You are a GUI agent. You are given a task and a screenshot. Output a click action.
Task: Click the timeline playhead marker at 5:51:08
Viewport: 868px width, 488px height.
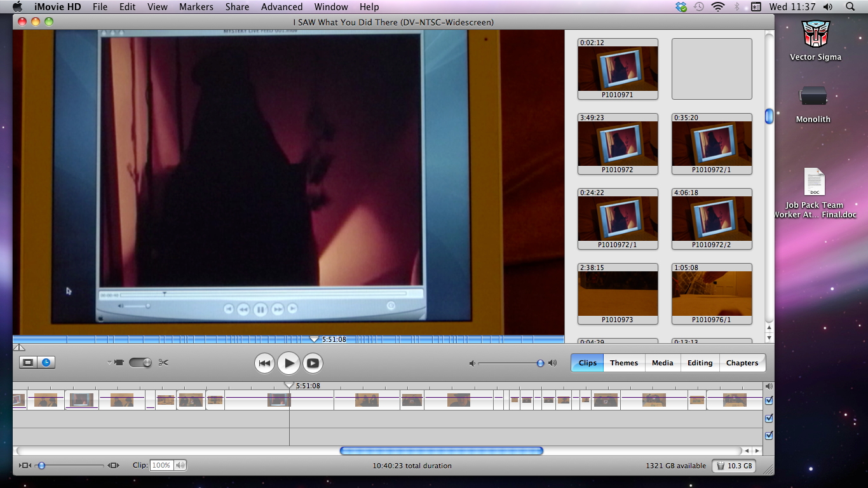point(289,385)
